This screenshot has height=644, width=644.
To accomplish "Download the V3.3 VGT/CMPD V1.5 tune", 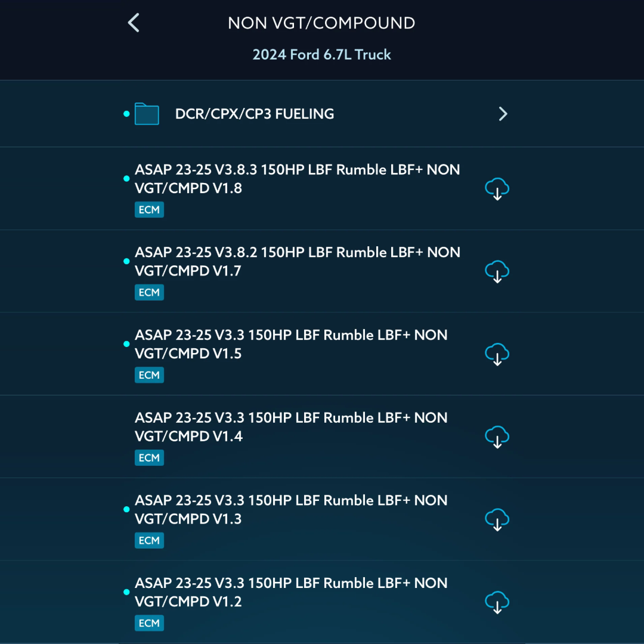I will pyautogui.click(x=497, y=354).
